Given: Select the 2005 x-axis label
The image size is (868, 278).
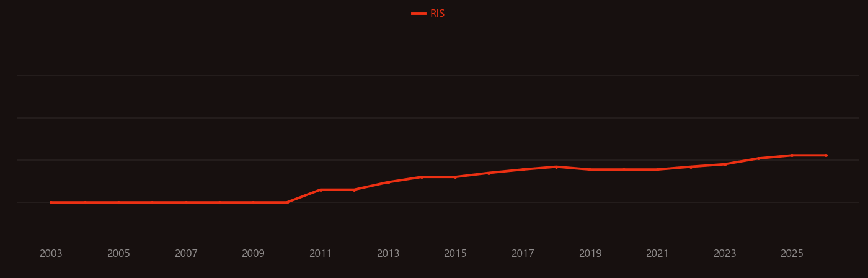Looking at the screenshot, I should point(118,254).
